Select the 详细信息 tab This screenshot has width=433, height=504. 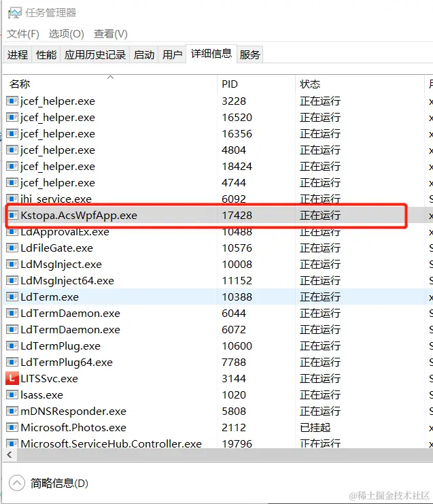pyautogui.click(x=211, y=54)
